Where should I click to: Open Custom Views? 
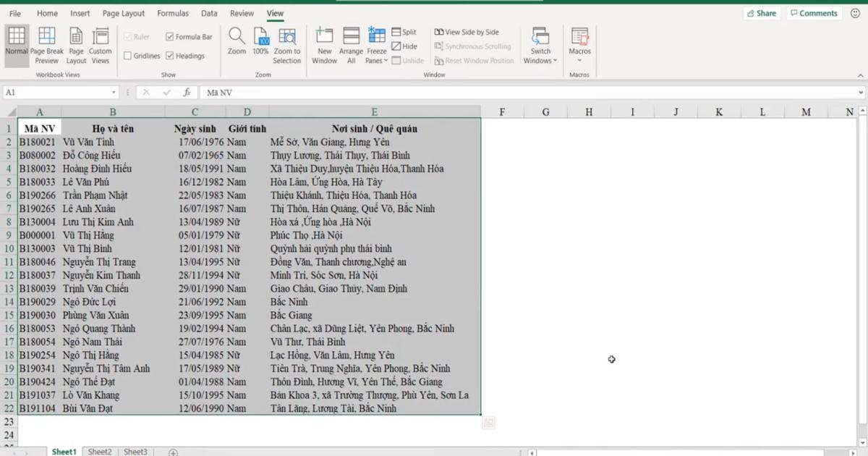pos(101,43)
